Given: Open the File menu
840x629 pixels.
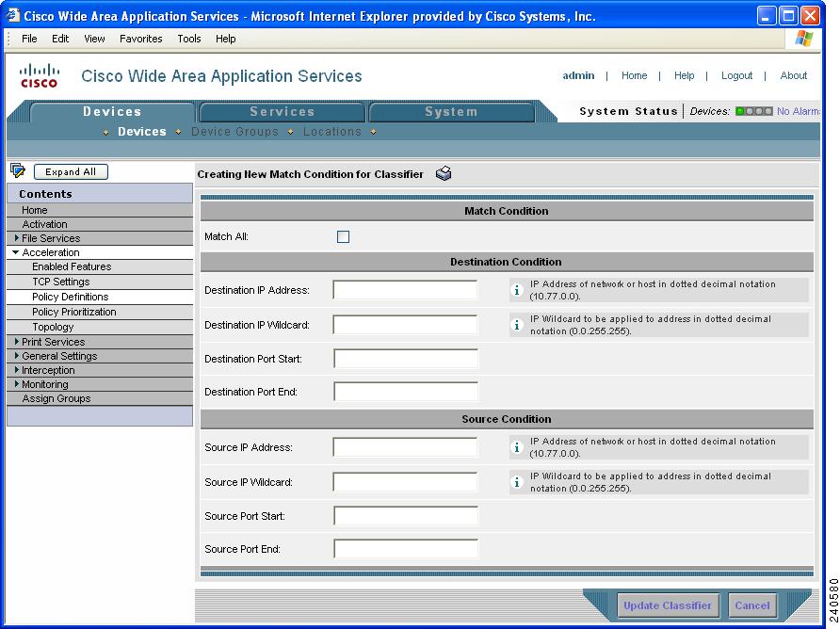Looking at the screenshot, I should click(29, 39).
